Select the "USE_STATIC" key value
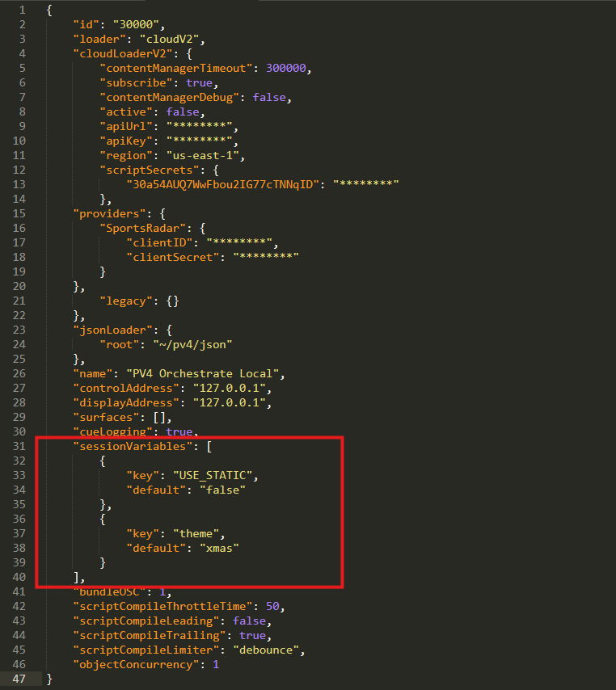Image resolution: width=616 pixels, height=690 pixels. coord(213,476)
